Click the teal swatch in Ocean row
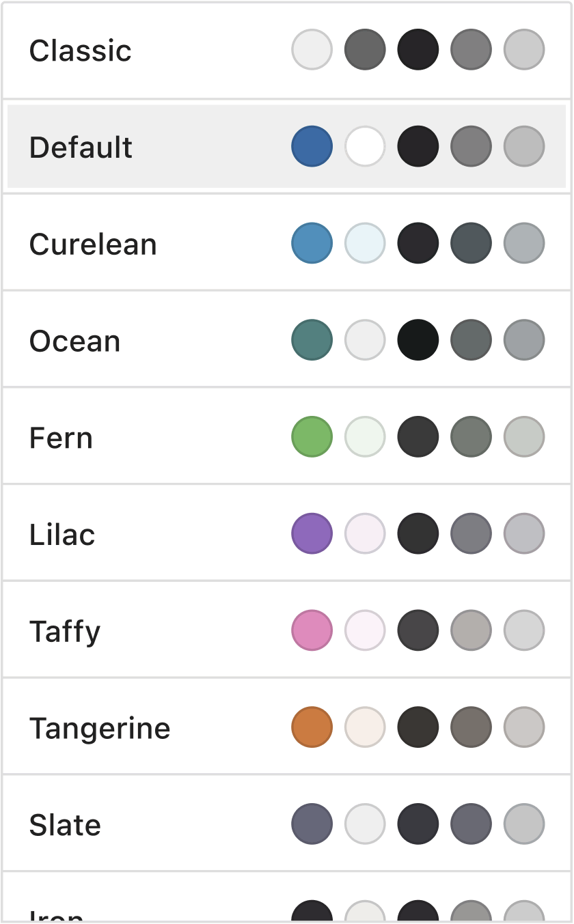 [x=312, y=340]
